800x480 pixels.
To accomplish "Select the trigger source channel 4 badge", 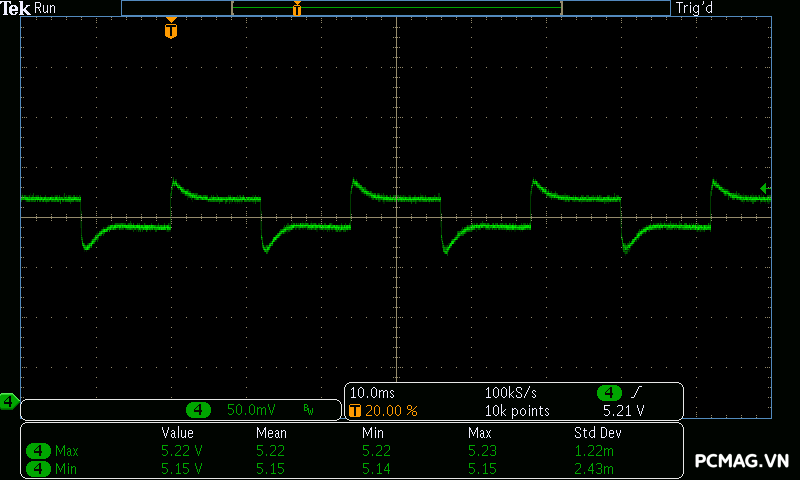I will point(609,393).
